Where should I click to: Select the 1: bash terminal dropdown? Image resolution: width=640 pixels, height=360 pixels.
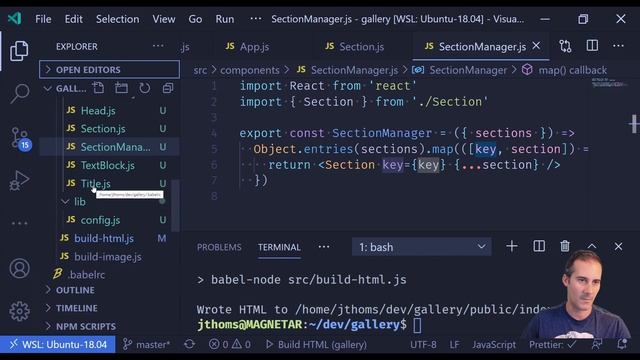(x=422, y=247)
